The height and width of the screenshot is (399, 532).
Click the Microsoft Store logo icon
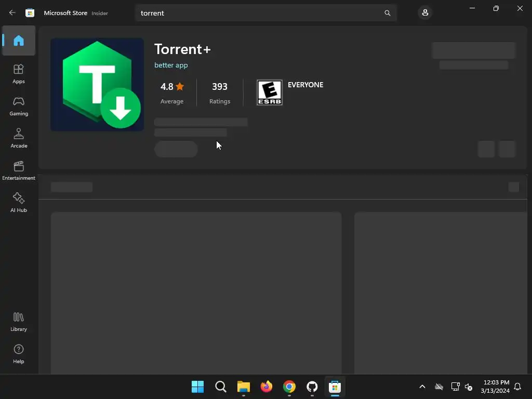pos(30,13)
